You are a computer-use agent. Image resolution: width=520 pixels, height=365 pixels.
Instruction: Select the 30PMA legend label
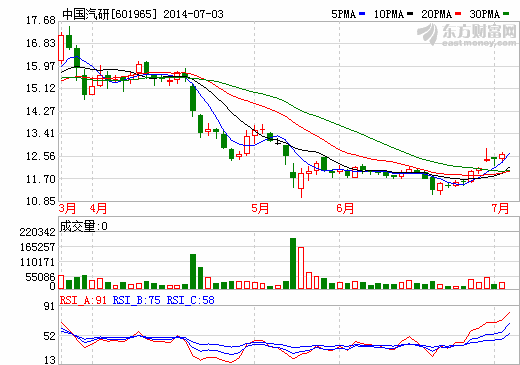485,14
